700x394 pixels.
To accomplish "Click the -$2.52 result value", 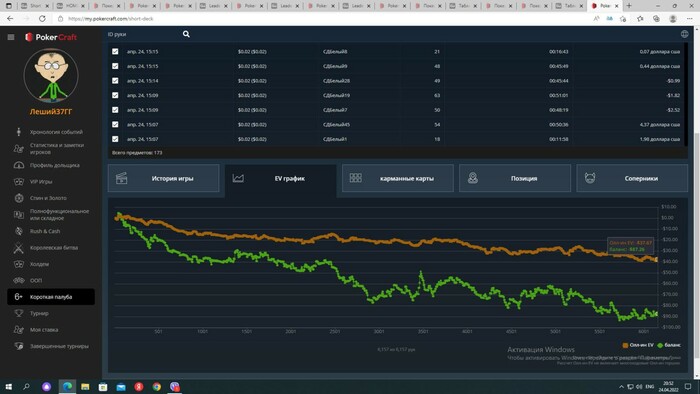I will point(673,110).
